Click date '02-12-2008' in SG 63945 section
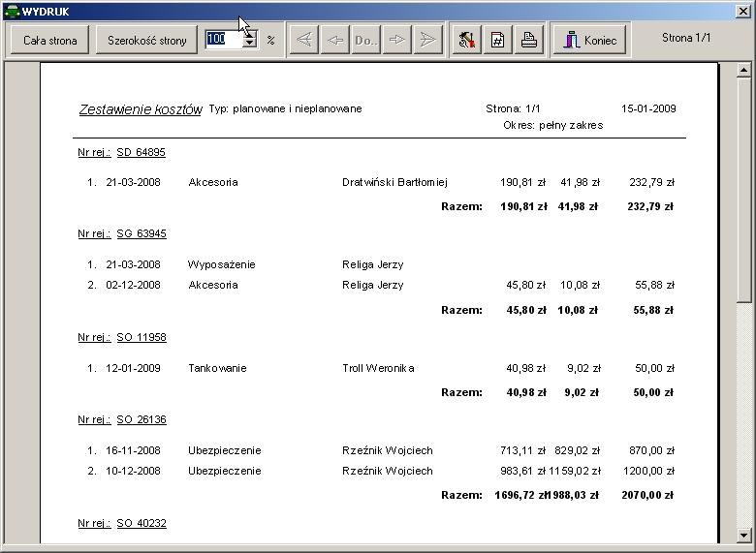756x553 pixels. click(133, 285)
